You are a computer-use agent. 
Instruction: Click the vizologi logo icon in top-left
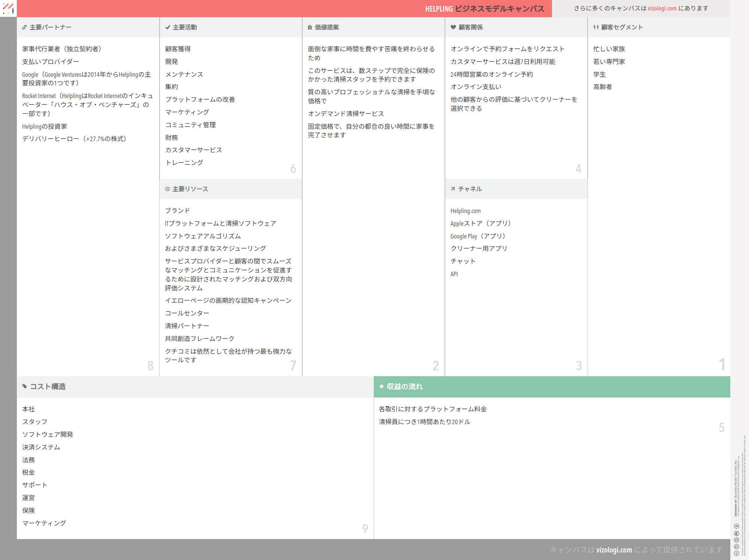8,8
